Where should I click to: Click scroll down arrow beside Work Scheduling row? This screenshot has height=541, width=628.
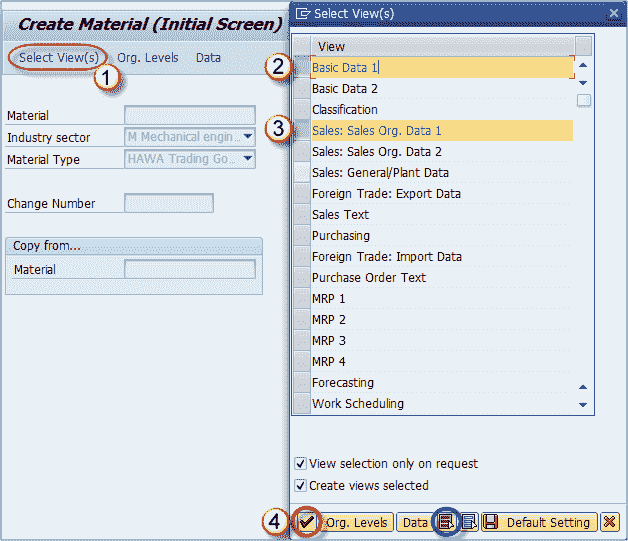[583, 405]
